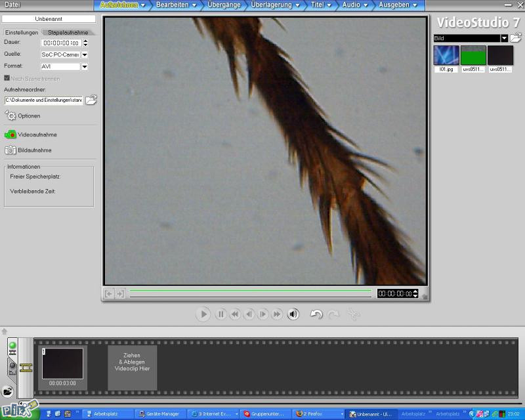Click the Aufnahmeordner path field

click(x=44, y=100)
